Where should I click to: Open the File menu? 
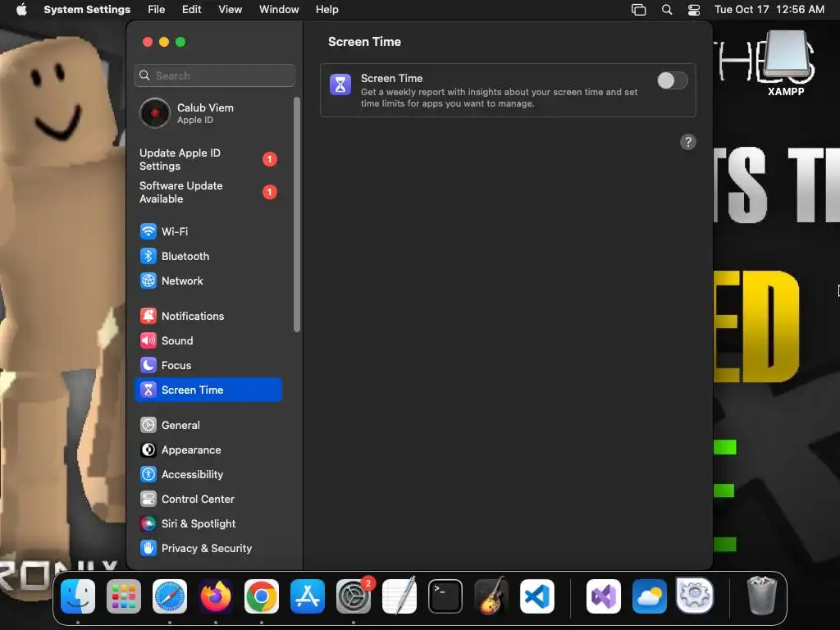tap(157, 10)
